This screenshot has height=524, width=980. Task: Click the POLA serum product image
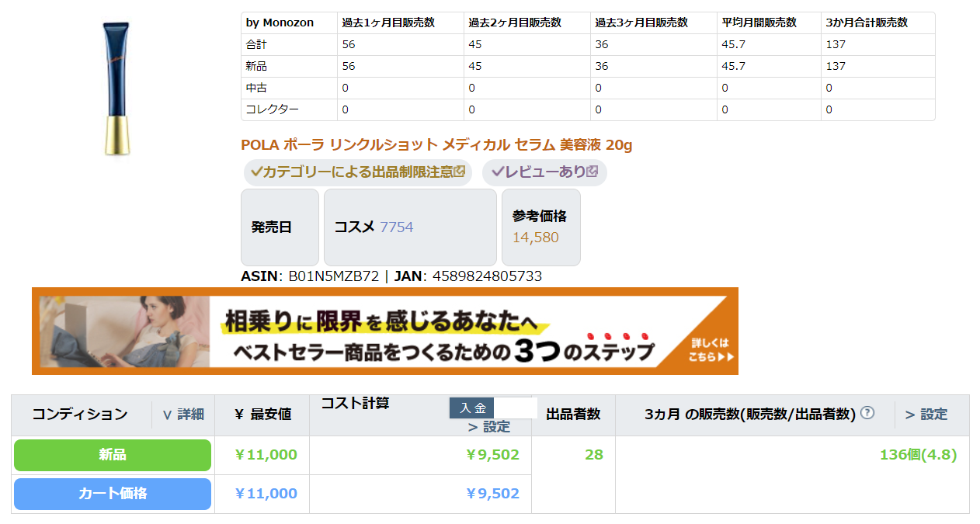[x=117, y=88]
